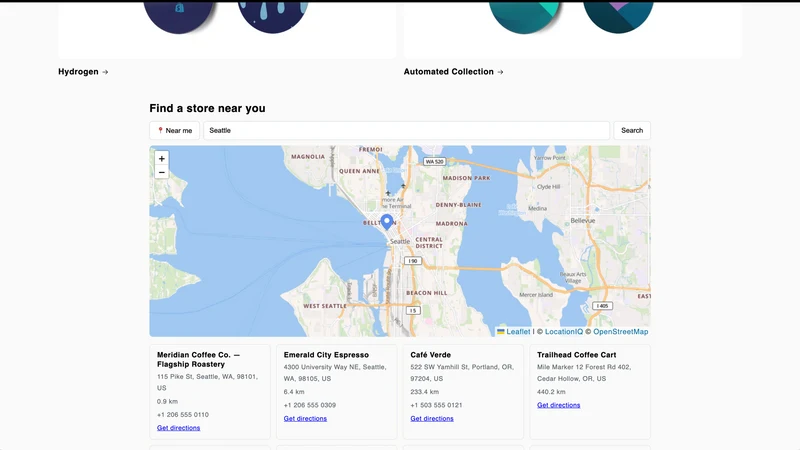Click the Queen Anne label on the map
The image size is (800, 450).
click(x=359, y=171)
